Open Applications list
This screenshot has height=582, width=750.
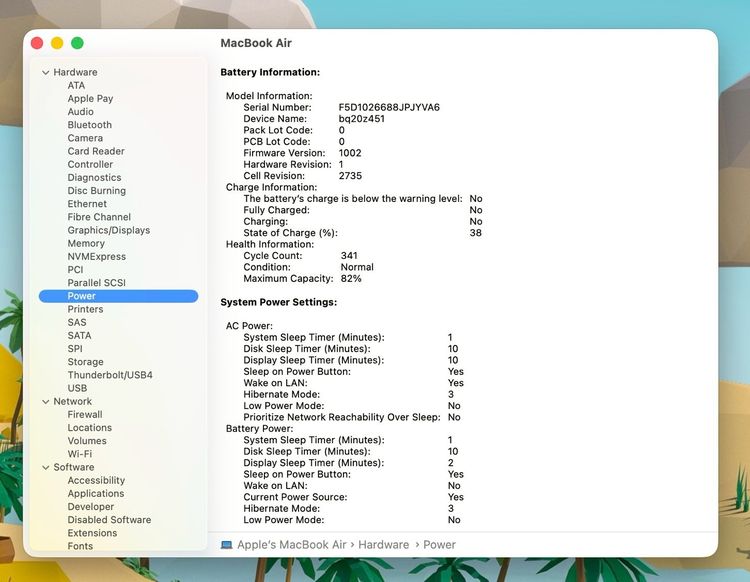[96, 494]
